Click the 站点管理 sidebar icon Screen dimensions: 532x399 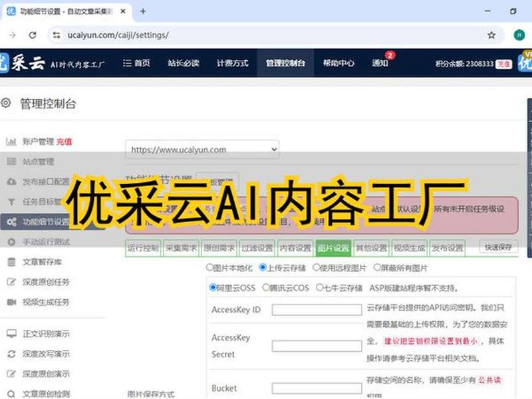tap(11, 161)
